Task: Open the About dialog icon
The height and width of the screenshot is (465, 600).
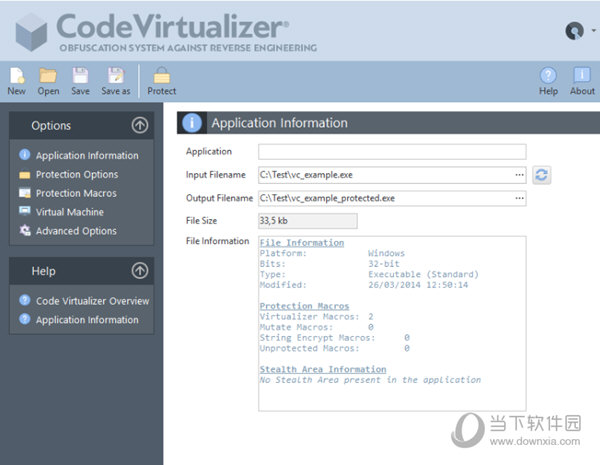Action: click(582, 75)
